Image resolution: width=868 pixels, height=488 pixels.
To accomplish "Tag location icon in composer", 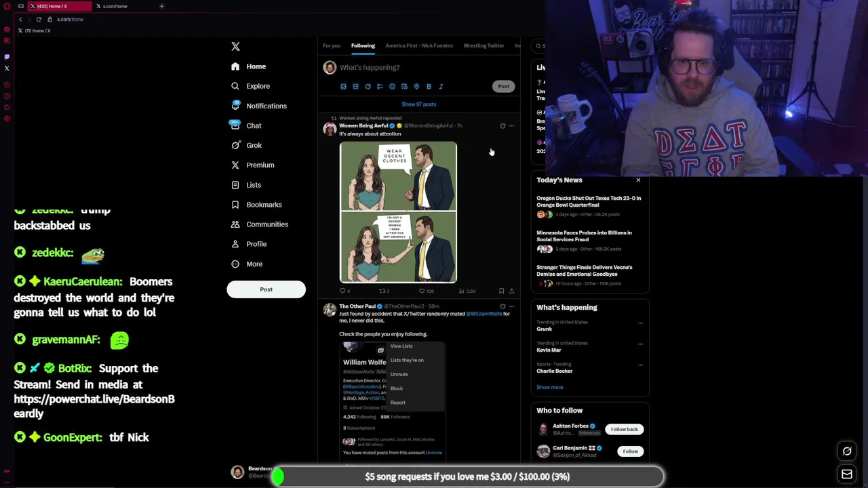I will tap(416, 87).
